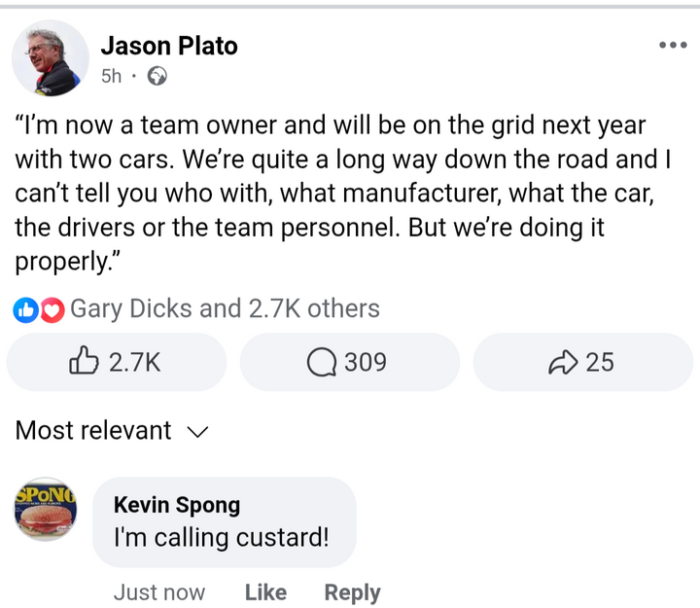Tap the thumbs-up Like button on post
Image resolution: width=700 pixels, height=608 pixels.
point(116,362)
